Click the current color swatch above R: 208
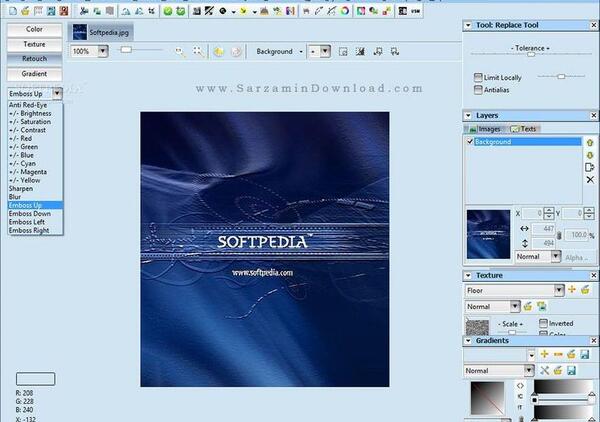Viewport: 600px width, 422px height. coord(36,379)
